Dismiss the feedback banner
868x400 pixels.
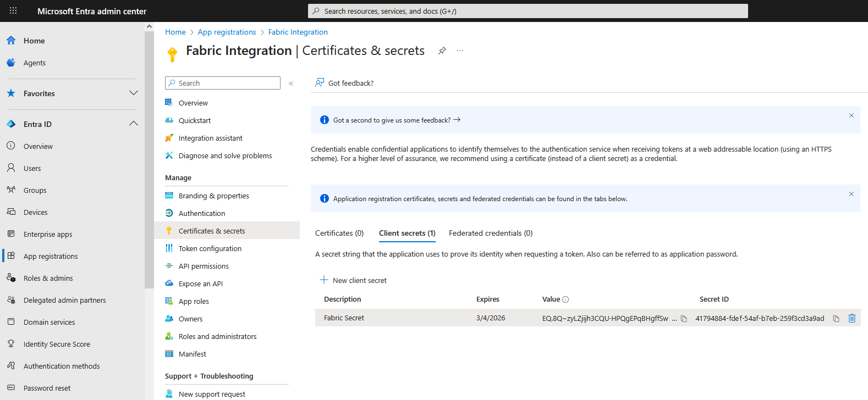[851, 115]
